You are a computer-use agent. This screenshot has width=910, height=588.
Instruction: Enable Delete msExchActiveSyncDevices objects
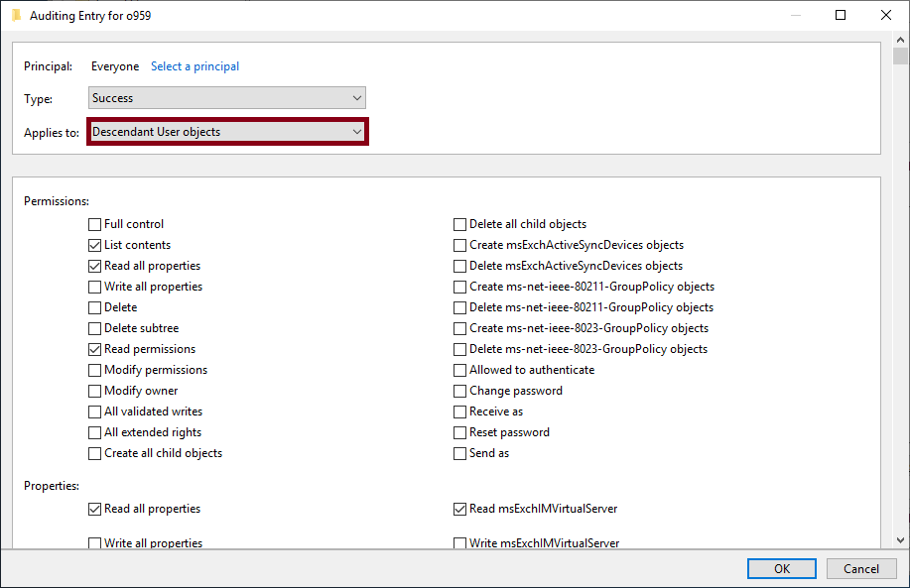coord(459,266)
